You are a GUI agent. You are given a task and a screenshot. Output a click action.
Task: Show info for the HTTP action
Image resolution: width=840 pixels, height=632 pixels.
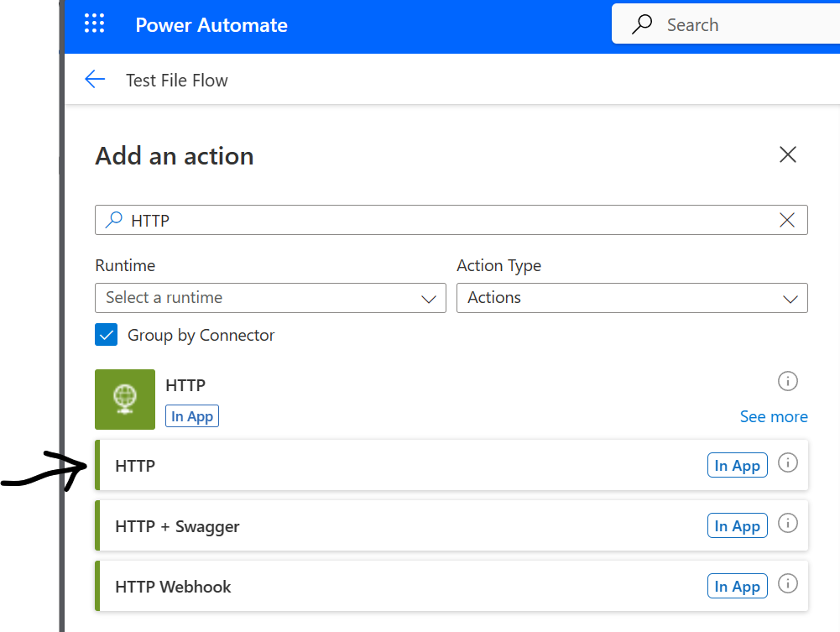pos(787,462)
